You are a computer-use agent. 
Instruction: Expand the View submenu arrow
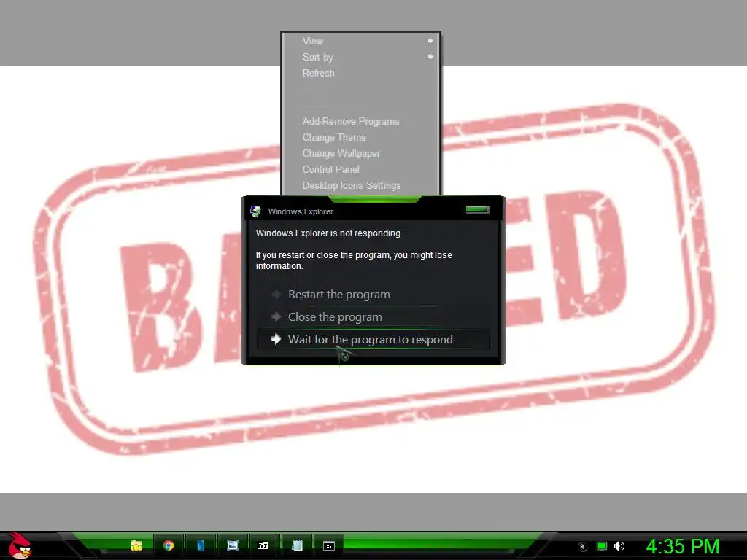click(430, 41)
